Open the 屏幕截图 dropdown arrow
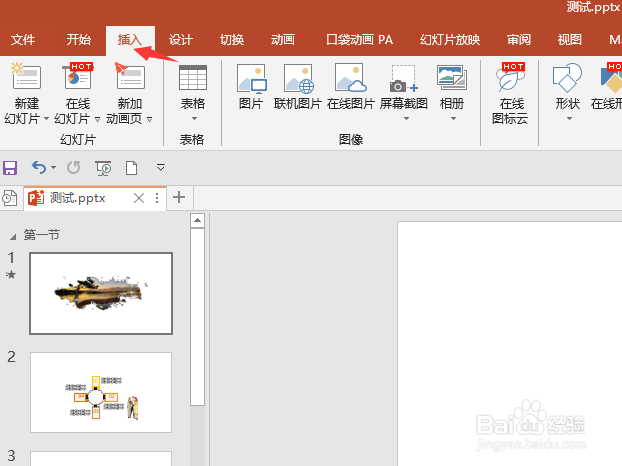 [406, 119]
